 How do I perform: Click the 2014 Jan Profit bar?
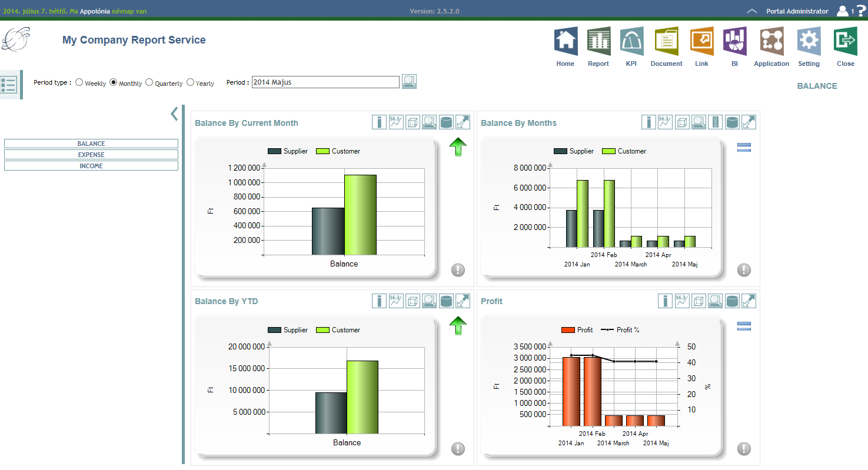click(x=571, y=391)
